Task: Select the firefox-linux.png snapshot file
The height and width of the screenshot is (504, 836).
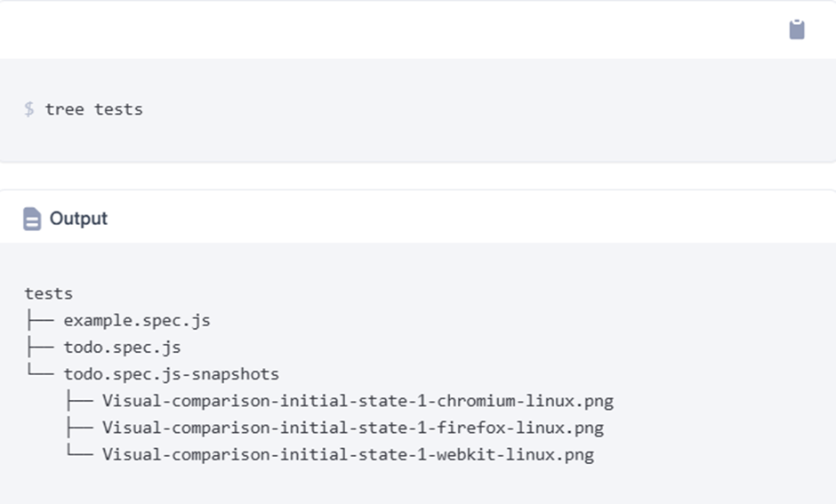Action: [x=352, y=428]
